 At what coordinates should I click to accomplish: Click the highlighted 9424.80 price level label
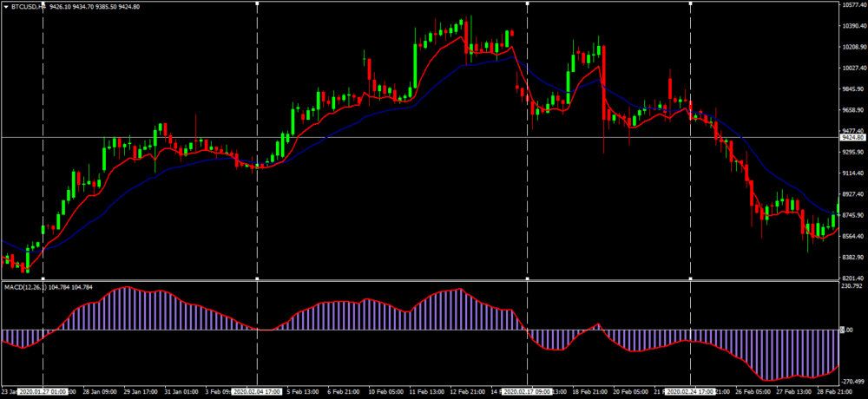(852, 137)
